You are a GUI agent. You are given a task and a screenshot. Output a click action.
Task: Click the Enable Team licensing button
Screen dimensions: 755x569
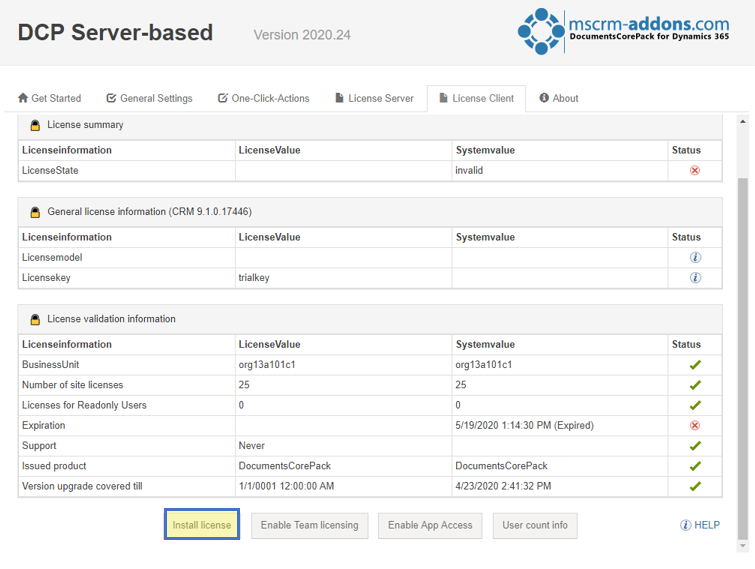coord(310,525)
